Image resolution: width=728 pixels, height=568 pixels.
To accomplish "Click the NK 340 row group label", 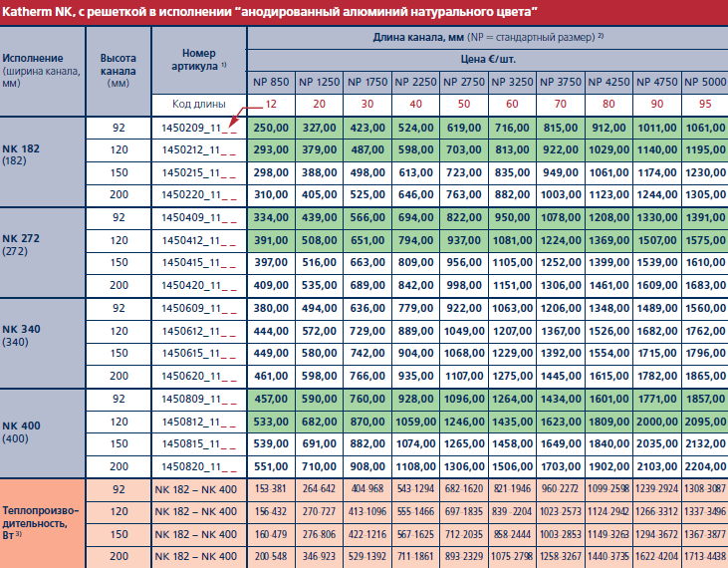I will [x=43, y=343].
